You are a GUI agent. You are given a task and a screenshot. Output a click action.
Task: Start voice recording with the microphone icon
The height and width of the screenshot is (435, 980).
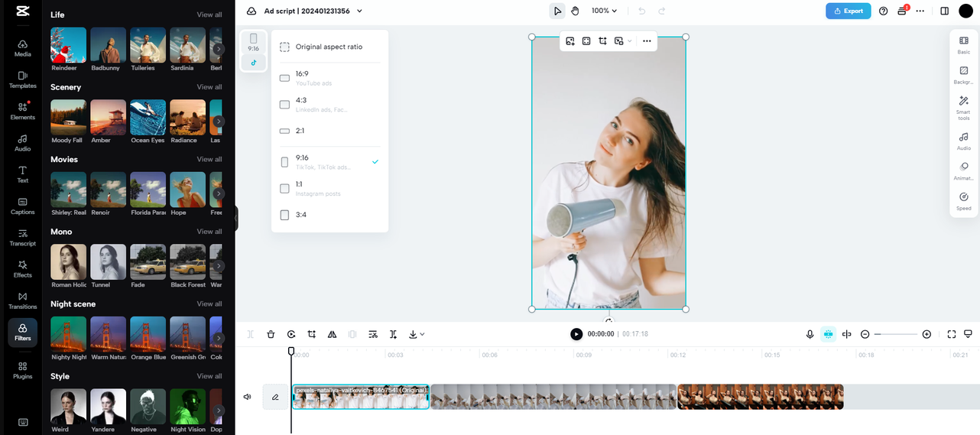coord(810,334)
